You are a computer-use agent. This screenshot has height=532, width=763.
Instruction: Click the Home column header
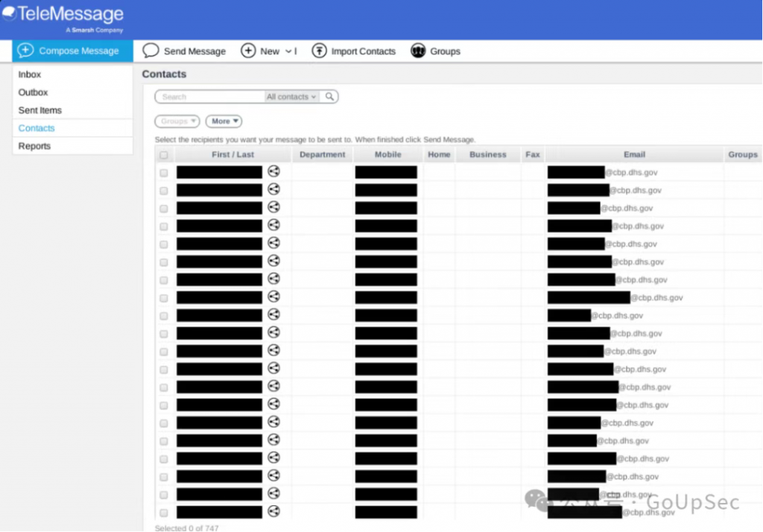[439, 154]
